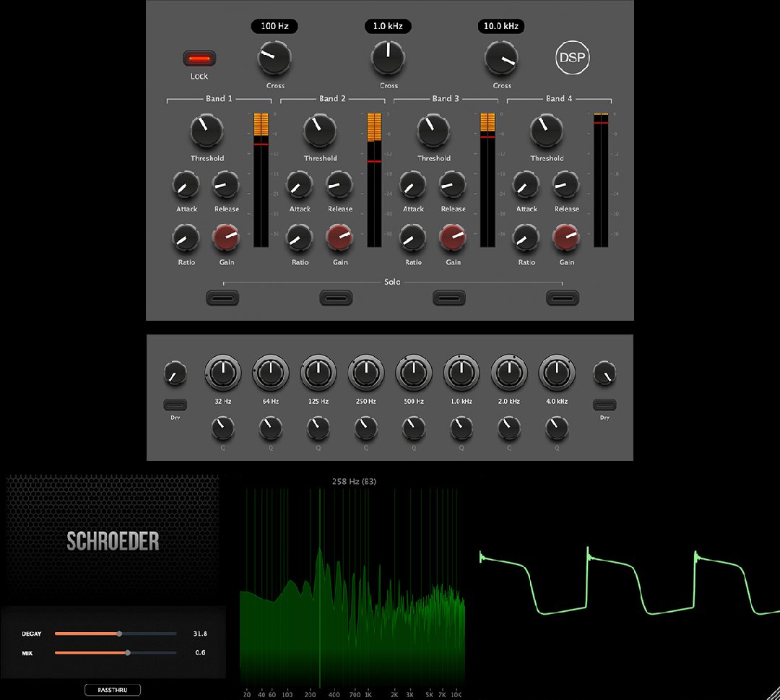Click the 10.0 kHz crossover value display

point(501,27)
